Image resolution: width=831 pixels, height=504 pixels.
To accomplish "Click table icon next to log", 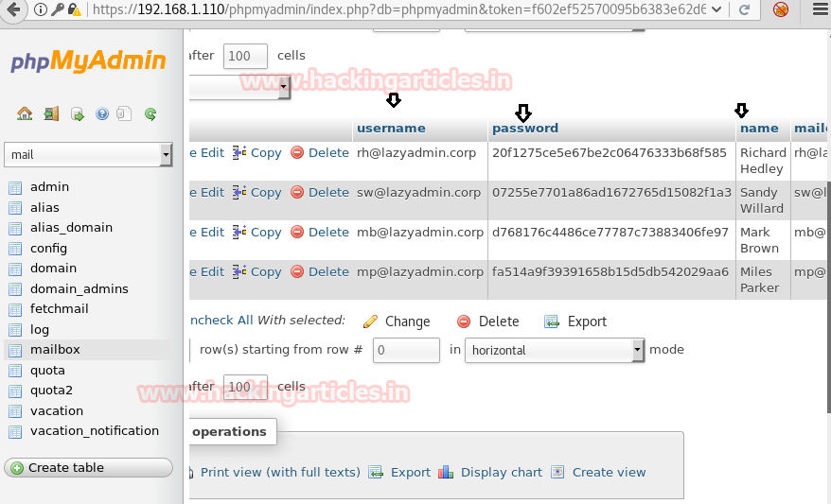I will pos(15,330).
